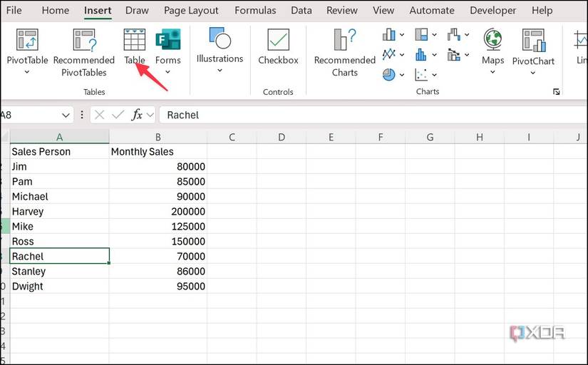Click the PivotChart icon
The height and width of the screenshot is (365, 588).
click(x=533, y=40)
